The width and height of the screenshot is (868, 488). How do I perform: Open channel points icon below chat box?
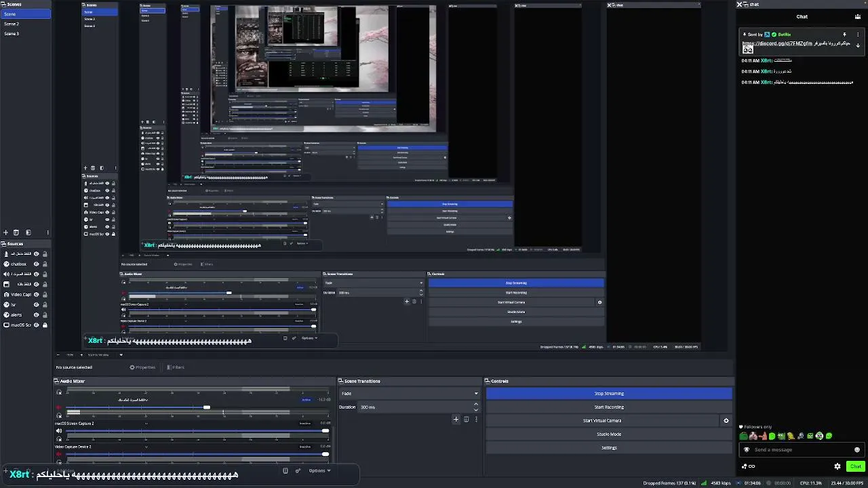pyautogui.click(x=749, y=466)
